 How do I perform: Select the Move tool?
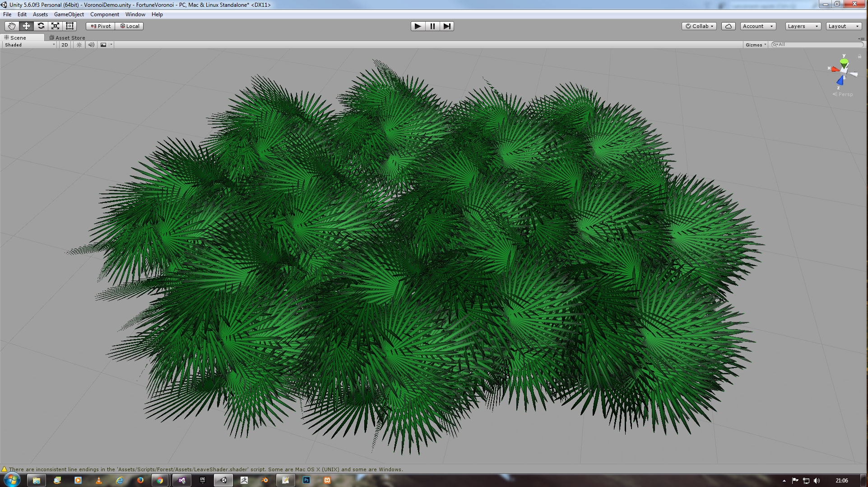[x=26, y=26]
